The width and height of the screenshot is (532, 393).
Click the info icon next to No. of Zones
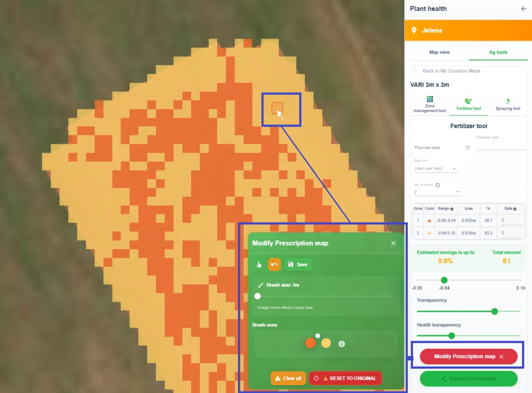437,185
